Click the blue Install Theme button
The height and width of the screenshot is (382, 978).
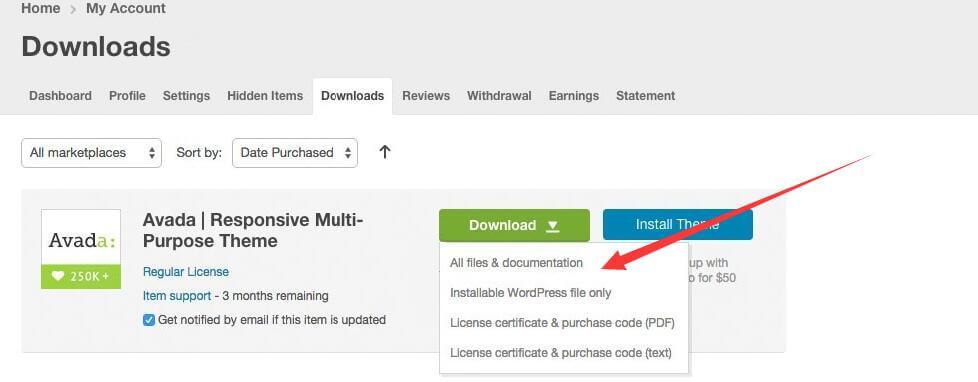[x=678, y=225]
